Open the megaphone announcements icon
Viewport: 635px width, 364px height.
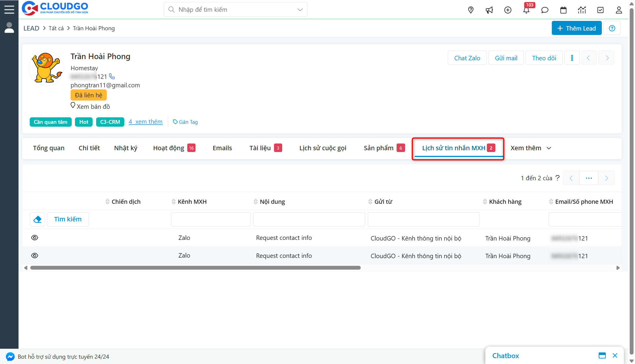coord(489,10)
